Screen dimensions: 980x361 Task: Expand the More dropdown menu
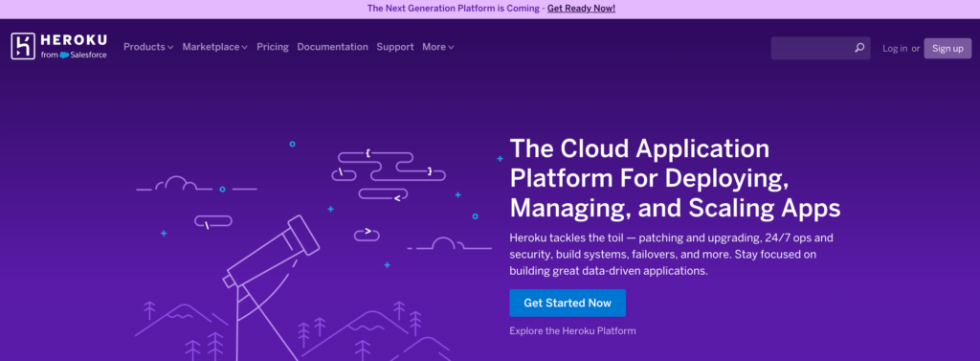pyautogui.click(x=438, y=47)
